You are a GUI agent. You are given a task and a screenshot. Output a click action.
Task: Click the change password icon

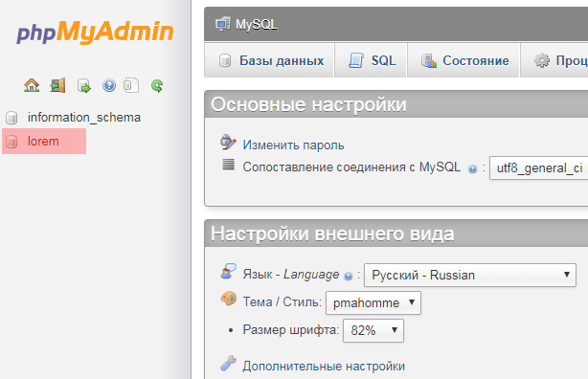(228, 142)
